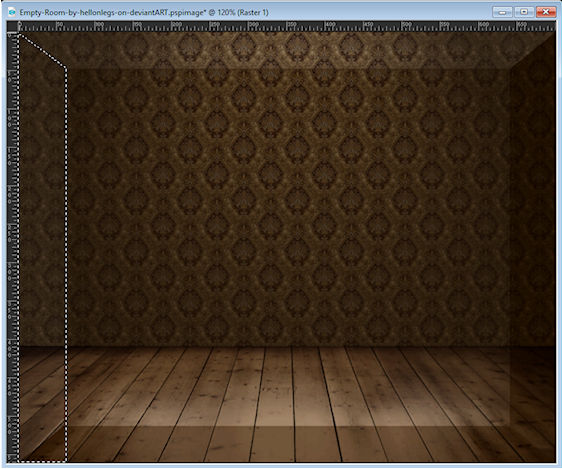Screen dimensions: 562x469
Task: Maximize the Empty-Room image window
Action: (x=524, y=12)
